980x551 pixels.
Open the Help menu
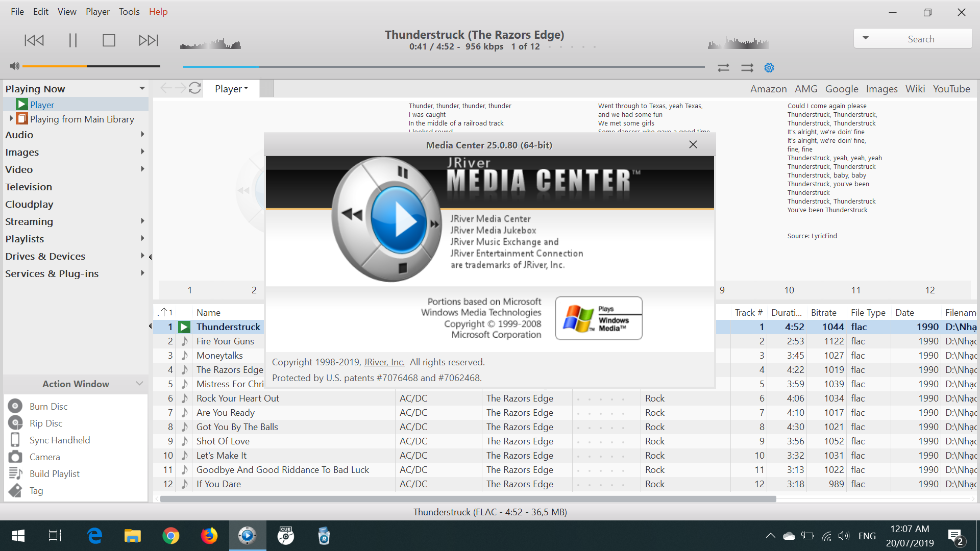(x=158, y=11)
